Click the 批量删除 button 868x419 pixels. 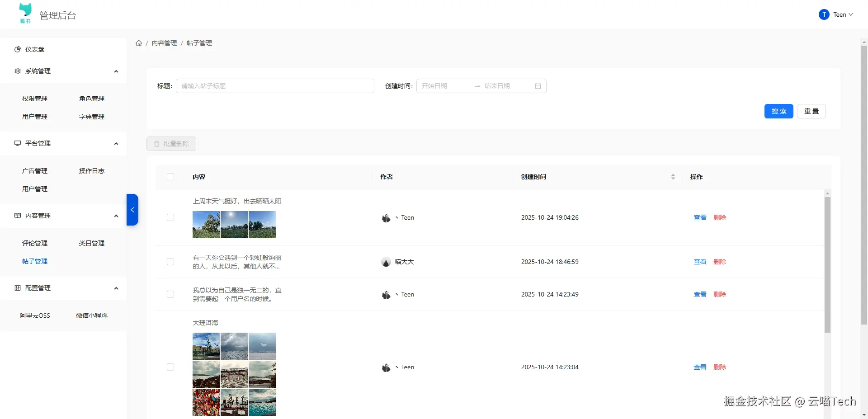[171, 144]
